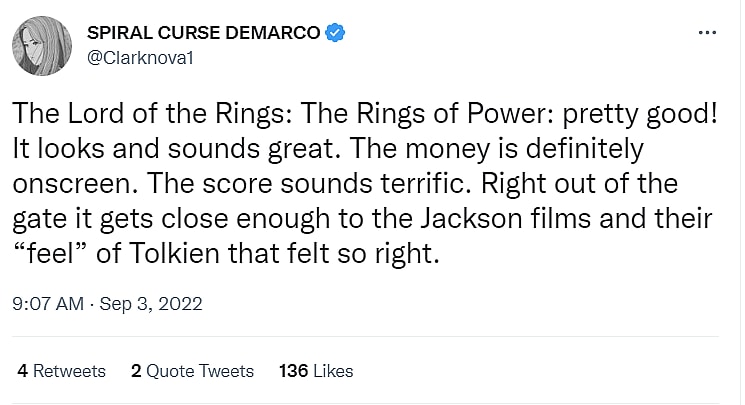Show the 136 Likes list

pos(316,371)
